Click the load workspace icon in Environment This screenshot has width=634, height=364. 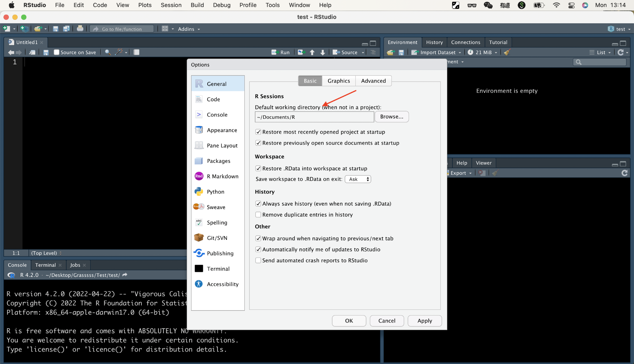coord(390,52)
